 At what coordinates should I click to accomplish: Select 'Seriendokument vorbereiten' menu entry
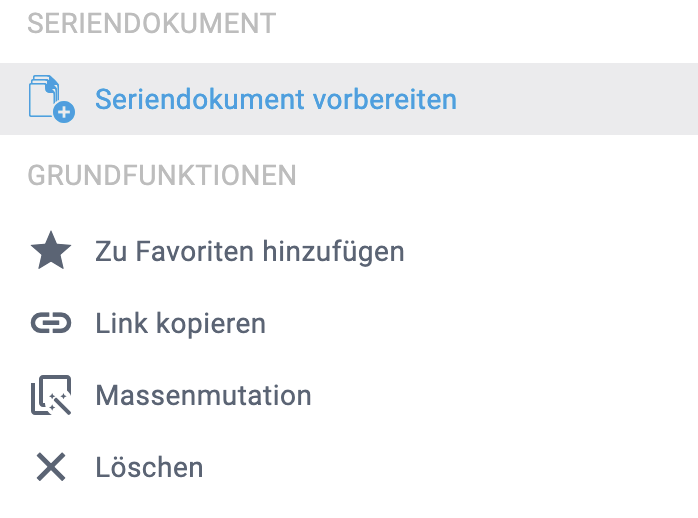(275, 99)
